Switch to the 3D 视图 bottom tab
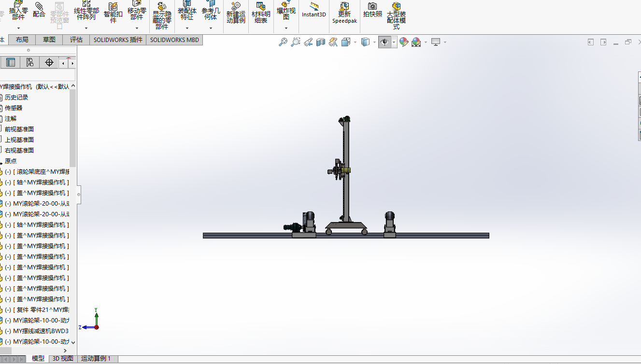641x364 pixels. (x=63, y=359)
